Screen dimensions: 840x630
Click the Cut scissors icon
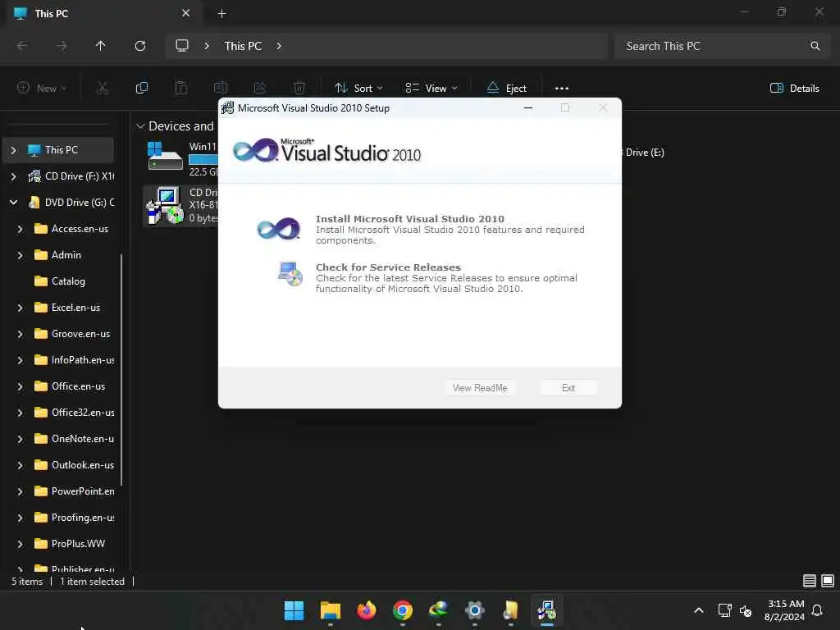[x=103, y=88]
